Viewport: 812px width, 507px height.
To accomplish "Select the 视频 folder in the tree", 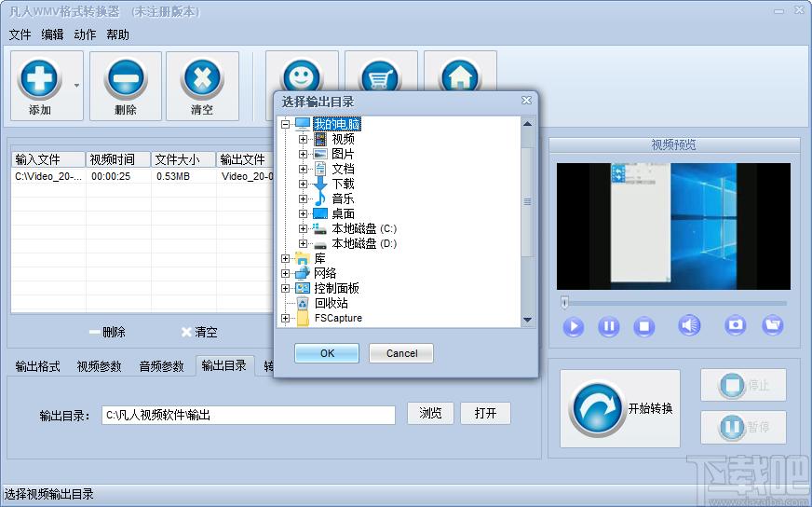I will tap(343, 139).
